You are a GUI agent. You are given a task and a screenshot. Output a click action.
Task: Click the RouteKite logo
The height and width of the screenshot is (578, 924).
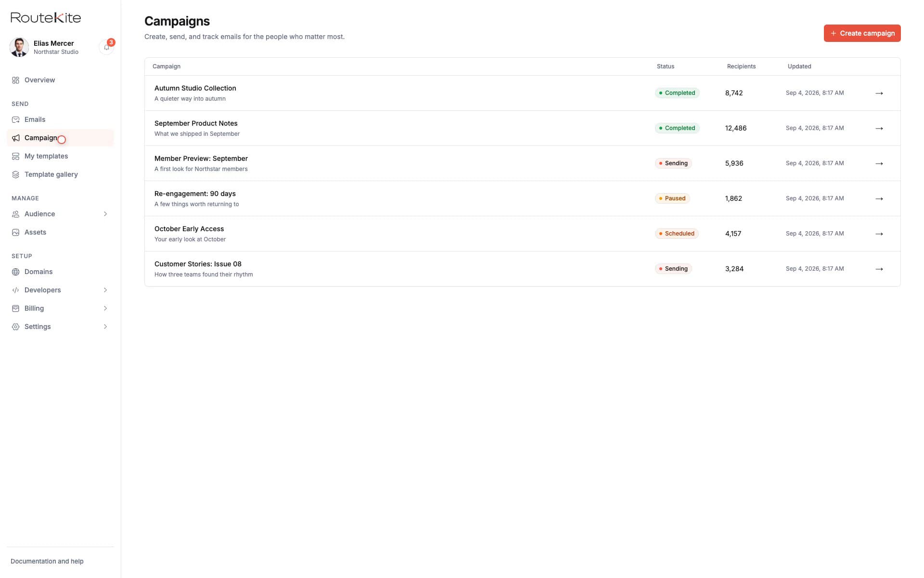click(46, 18)
